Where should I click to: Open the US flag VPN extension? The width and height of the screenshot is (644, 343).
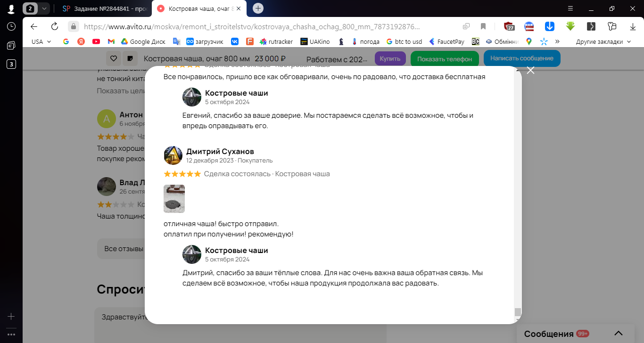(x=529, y=26)
